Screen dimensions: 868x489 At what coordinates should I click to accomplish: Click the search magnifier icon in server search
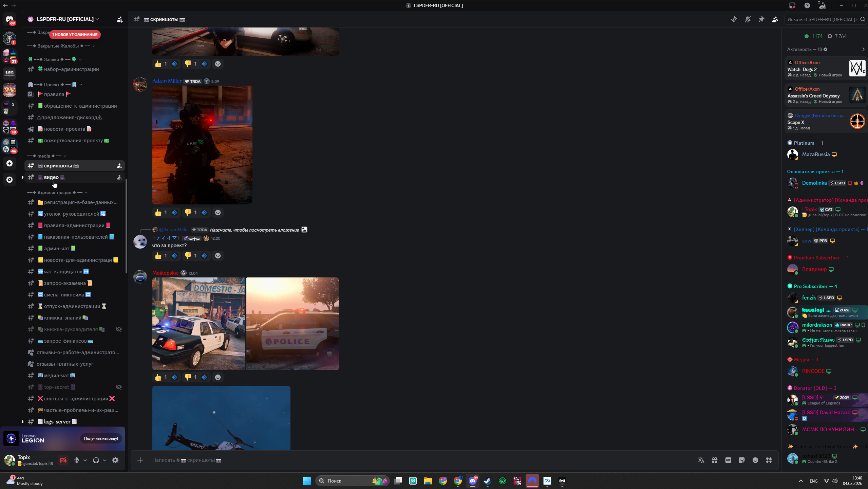tap(863, 19)
